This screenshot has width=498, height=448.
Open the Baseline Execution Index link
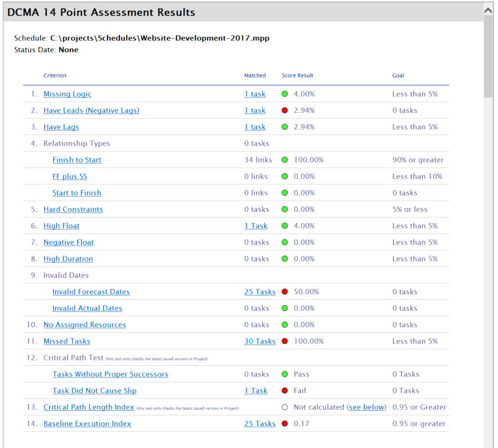(87, 424)
